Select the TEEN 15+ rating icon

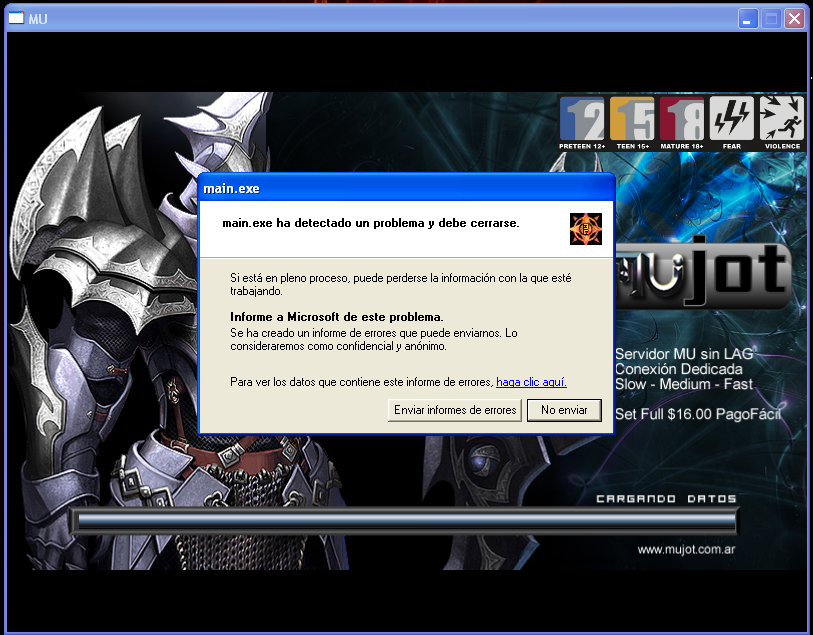pos(632,119)
